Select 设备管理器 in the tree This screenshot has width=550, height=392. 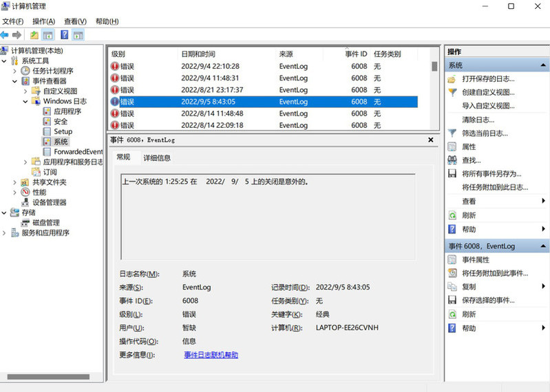click(x=49, y=202)
